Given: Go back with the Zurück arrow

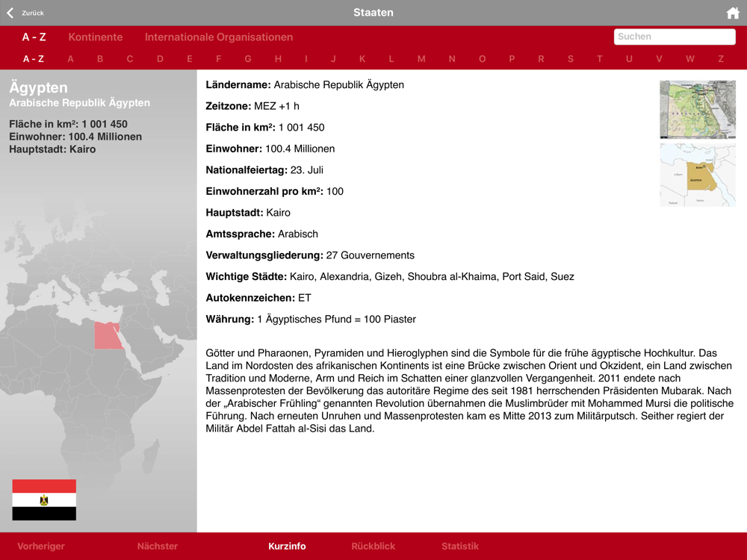Looking at the screenshot, I should (25, 13).
